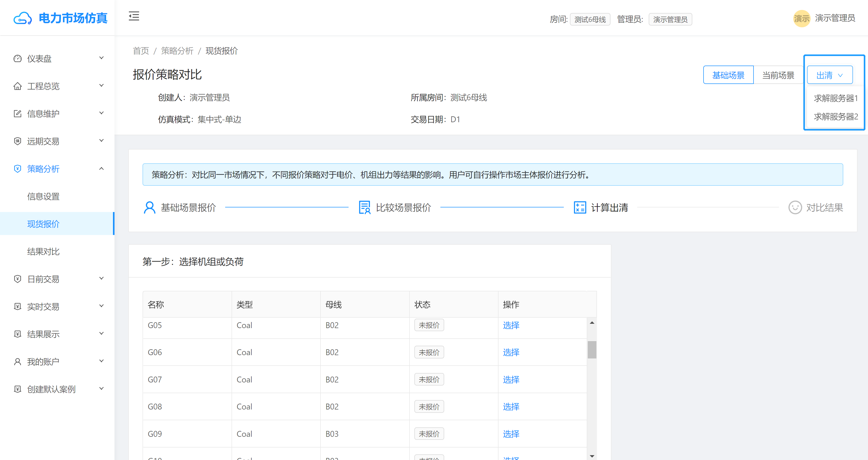
Task: Click the 创建默认案例 yen icon
Action: [x=18, y=389]
